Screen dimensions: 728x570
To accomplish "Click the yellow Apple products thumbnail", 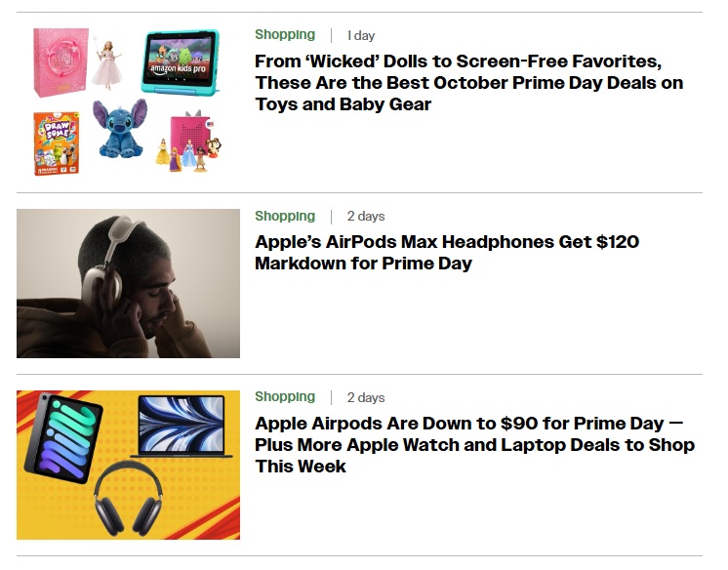I will point(128,465).
